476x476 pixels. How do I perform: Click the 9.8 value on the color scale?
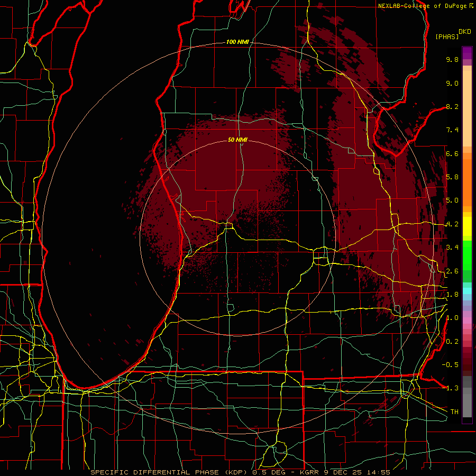coord(452,59)
